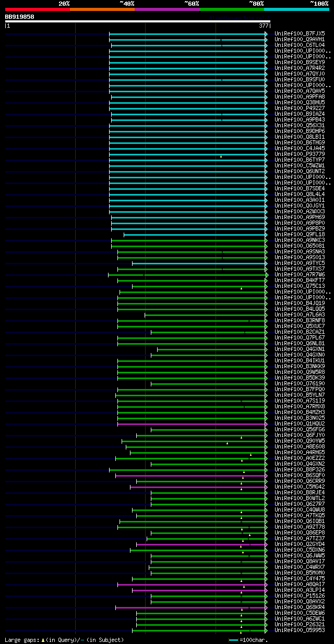
Task: Open hit UniRef100_Q9AVH1
Action: pos(300,39)
